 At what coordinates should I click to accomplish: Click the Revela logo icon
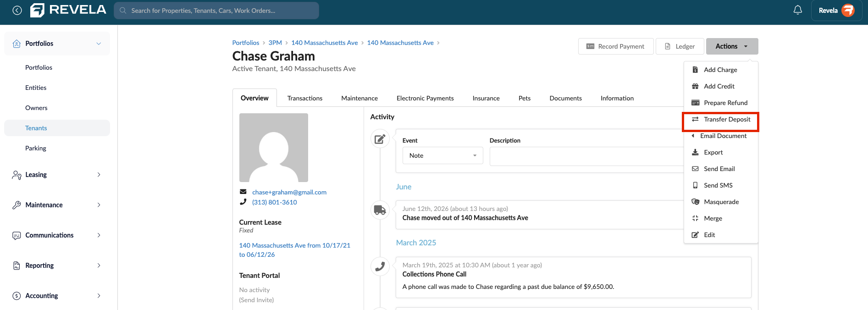click(37, 10)
